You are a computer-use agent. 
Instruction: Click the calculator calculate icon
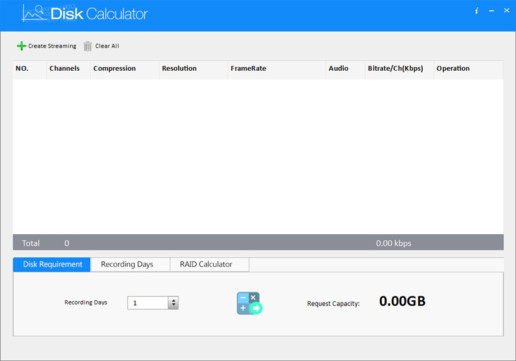[249, 303]
